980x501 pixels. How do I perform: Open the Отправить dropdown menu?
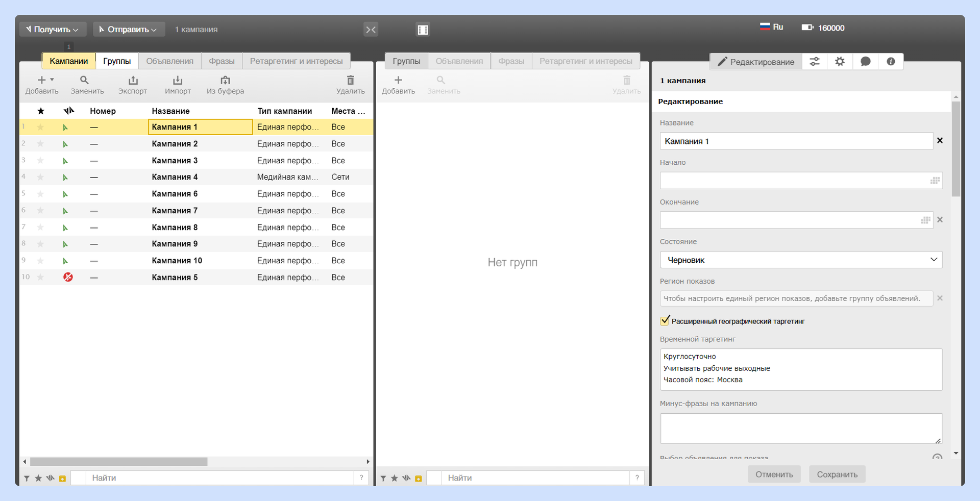pos(129,30)
